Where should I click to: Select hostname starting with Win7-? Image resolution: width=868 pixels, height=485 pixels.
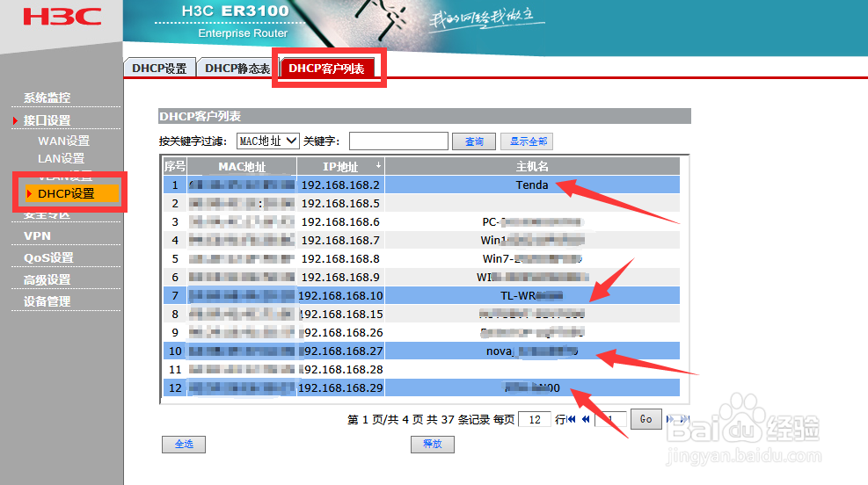532,259
